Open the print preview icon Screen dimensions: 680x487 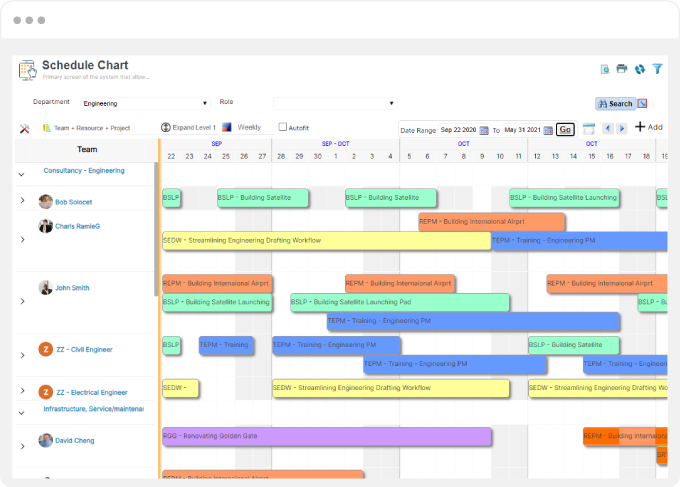pos(605,69)
